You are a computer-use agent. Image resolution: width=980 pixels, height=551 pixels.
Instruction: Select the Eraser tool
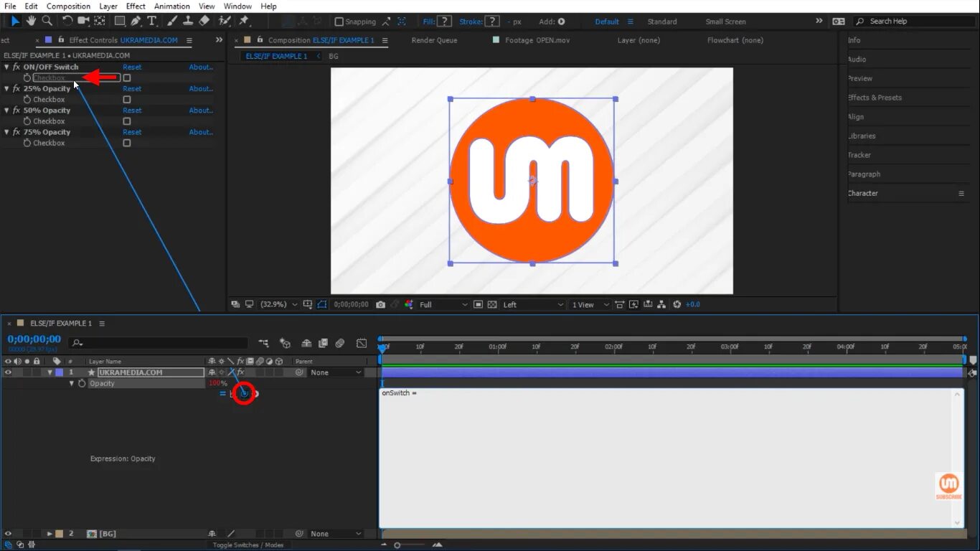tap(204, 21)
